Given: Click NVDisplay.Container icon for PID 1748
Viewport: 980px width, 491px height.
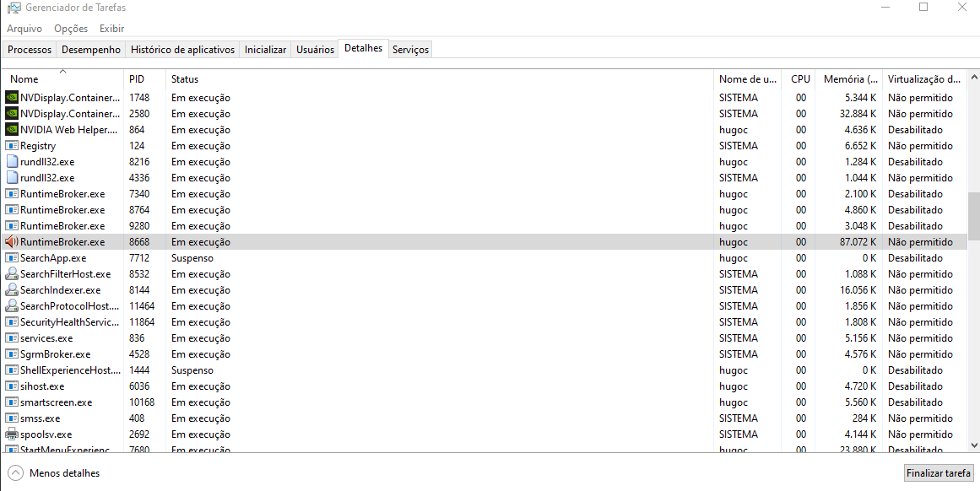Looking at the screenshot, I should 12,98.
